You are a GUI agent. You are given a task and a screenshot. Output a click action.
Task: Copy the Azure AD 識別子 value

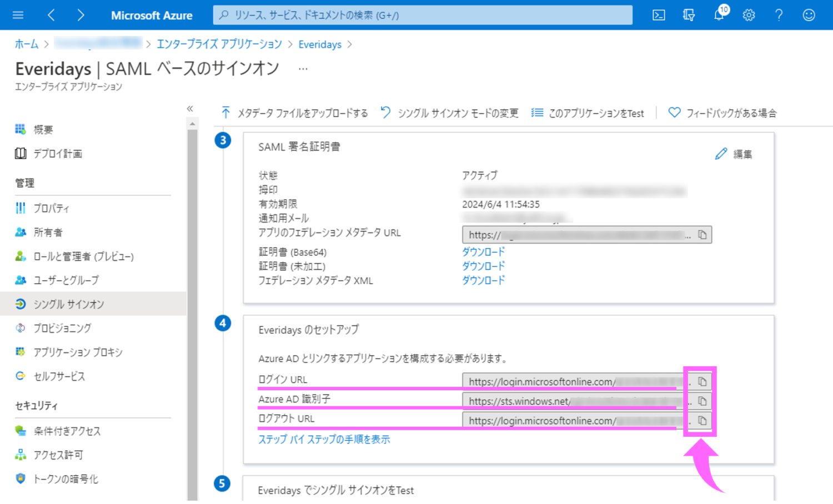pos(702,401)
